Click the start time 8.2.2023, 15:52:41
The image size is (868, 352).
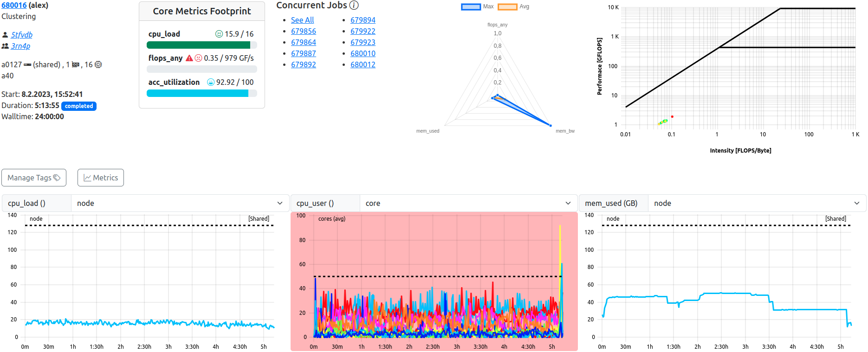pyautogui.click(x=52, y=94)
